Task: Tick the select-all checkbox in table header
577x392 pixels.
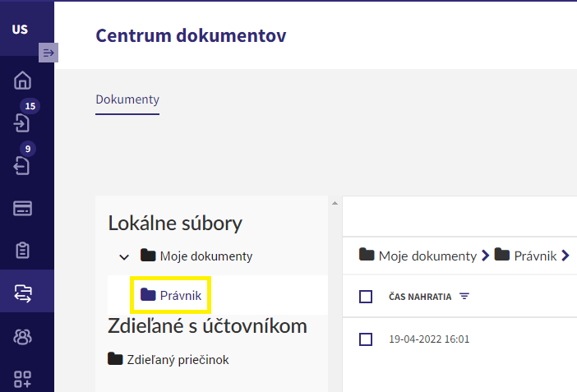Action: [x=366, y=297]
